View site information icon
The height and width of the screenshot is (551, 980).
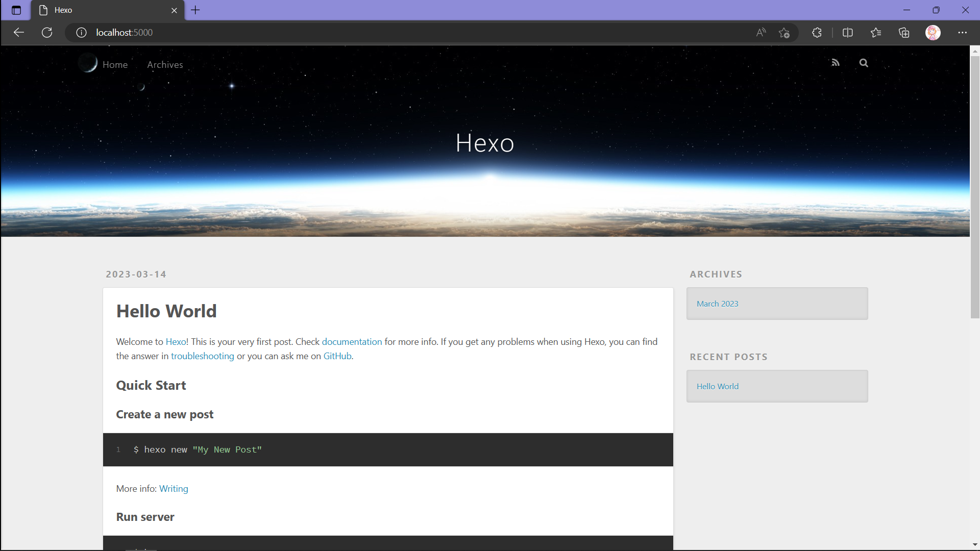tap(81, 33)
